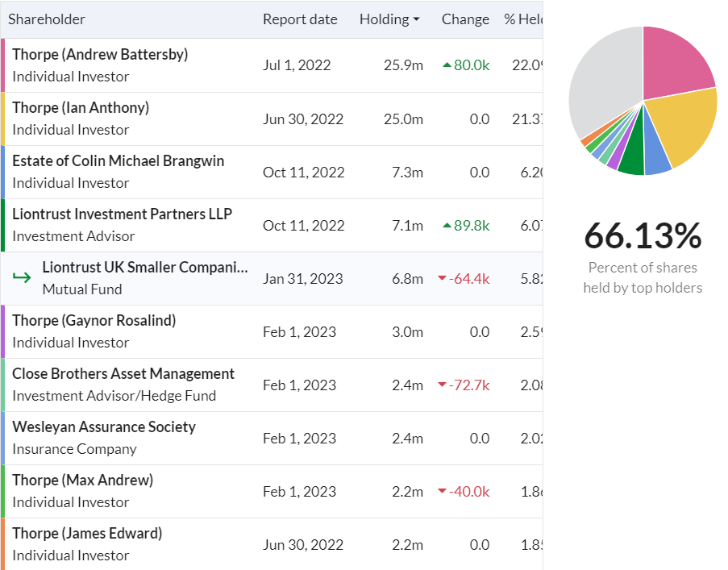This screenshot has height=570, width=728.
Task: Click the 7.3m holding value
Action: coord(407,173)
